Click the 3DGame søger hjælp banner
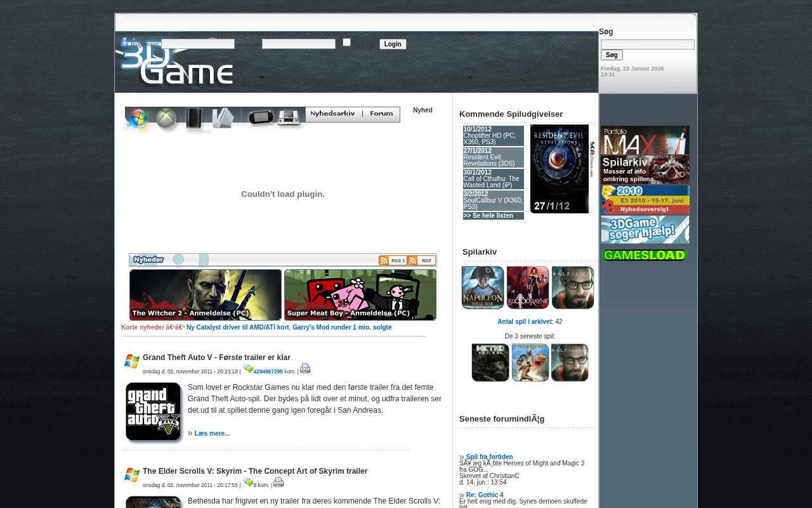 645,229
